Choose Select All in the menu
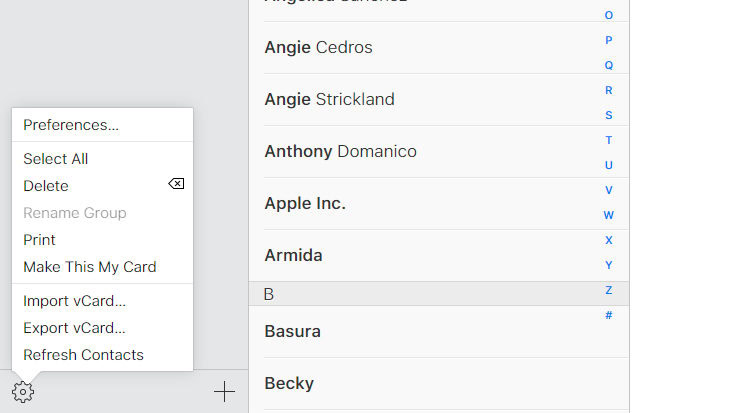735x413 pixels. [56, 159]
